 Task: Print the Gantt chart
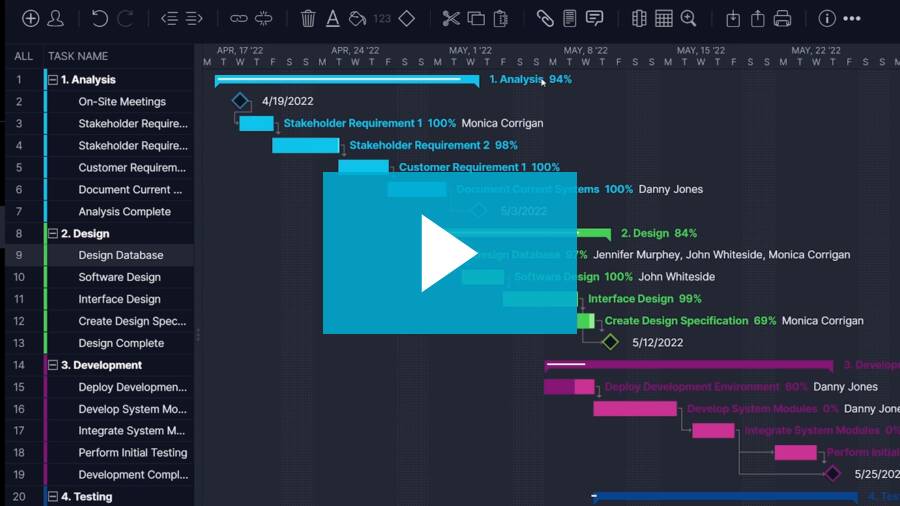click(782, 18)
